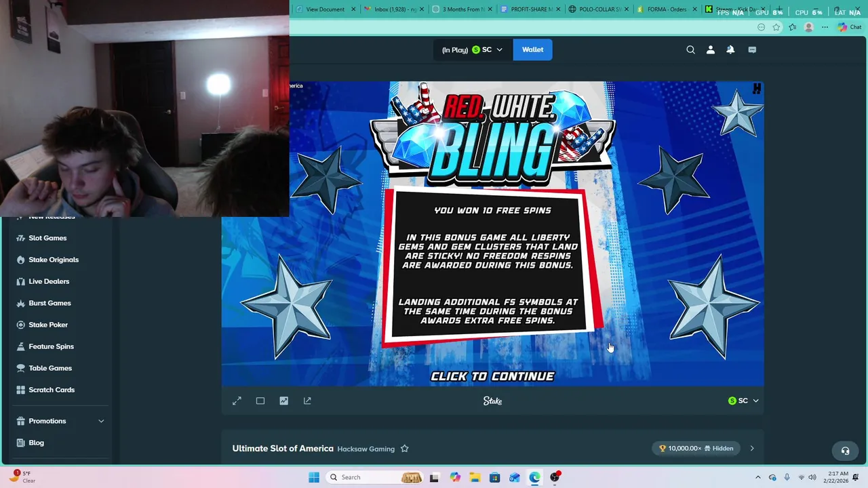Switch to the PROFIT-SHARE browser tab
This screenshot has height=488, width=868.
(x=531, y=9)
